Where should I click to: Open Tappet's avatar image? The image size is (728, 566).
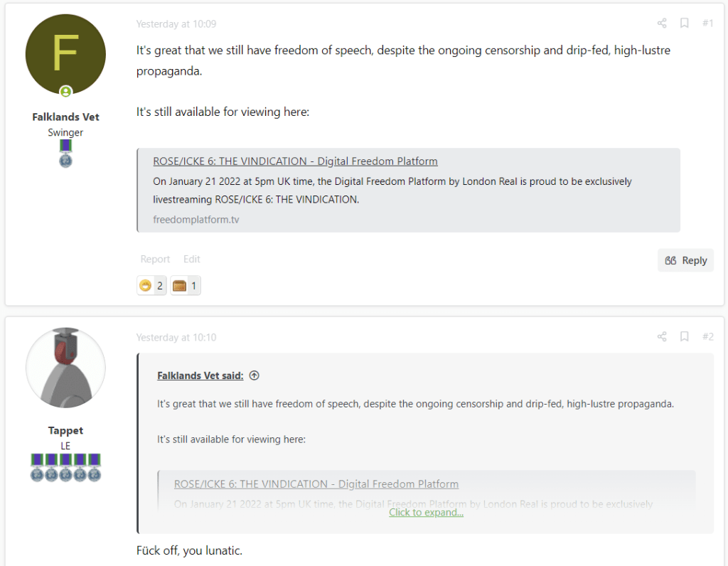coord(65,368)
